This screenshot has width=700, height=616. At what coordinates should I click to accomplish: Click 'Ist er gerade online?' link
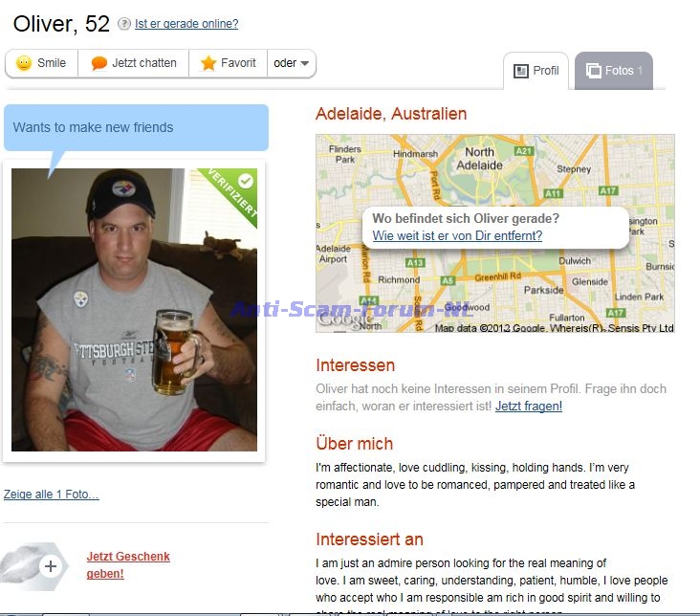pyautogui.click(x=186, y=24)
